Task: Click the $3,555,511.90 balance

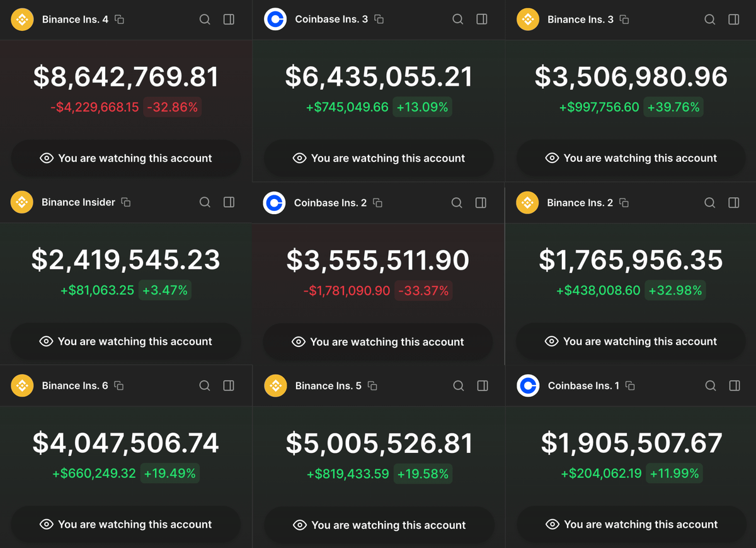Action: pos(378,260)
